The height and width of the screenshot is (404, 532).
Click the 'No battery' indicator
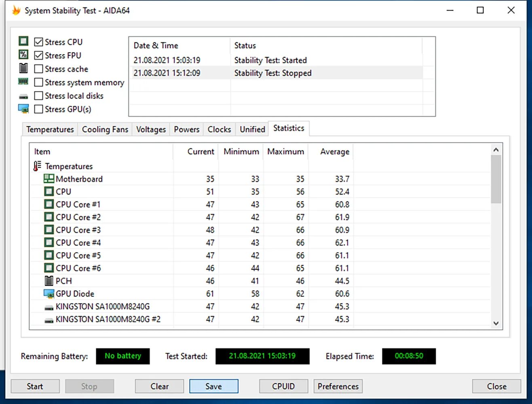click(x=123, y=356)
